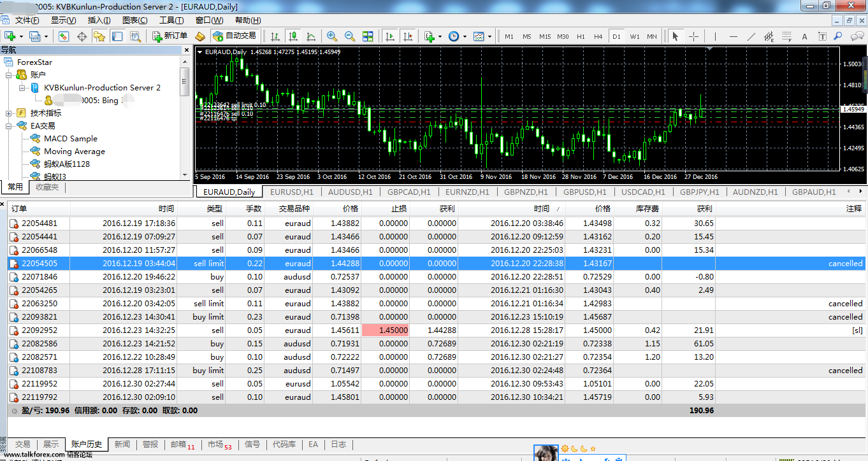Switch timeframe to M15
The width and height of the screenshot is (868, 461).
coord(545,36)
